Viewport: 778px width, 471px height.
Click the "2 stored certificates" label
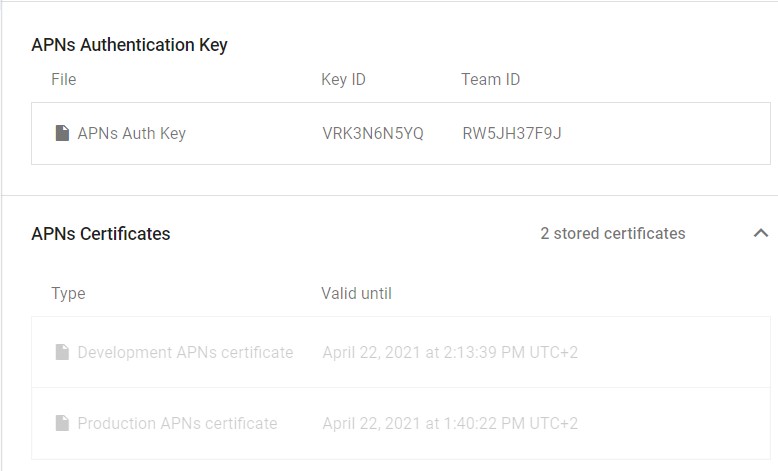click(x=612, y=233)
